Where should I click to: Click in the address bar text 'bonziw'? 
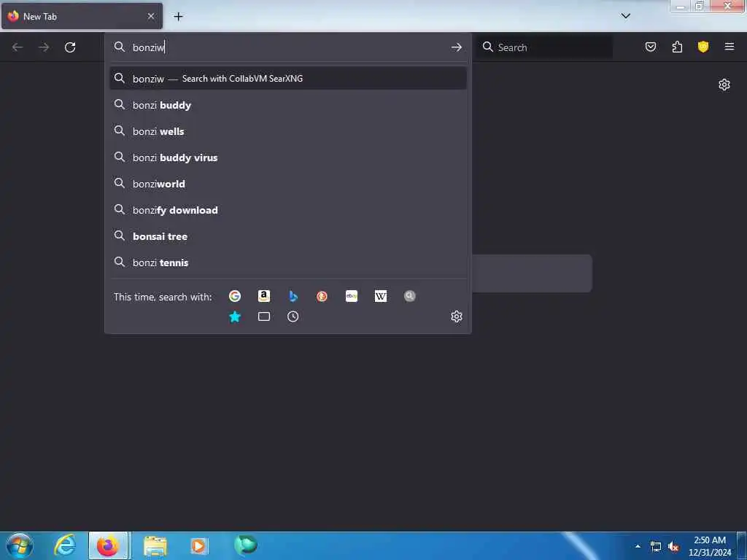click(149, 47)
